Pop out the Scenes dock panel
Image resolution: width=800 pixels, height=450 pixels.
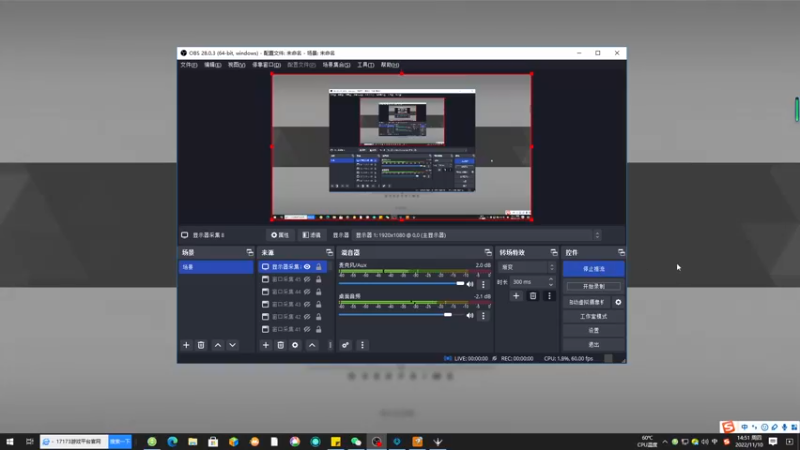(249, 253)
